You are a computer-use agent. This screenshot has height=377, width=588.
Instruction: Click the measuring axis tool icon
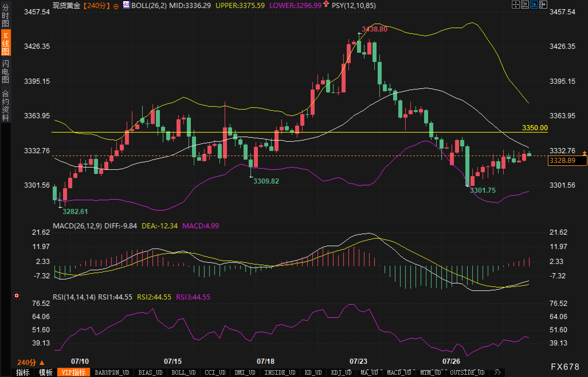pos(525,5)
